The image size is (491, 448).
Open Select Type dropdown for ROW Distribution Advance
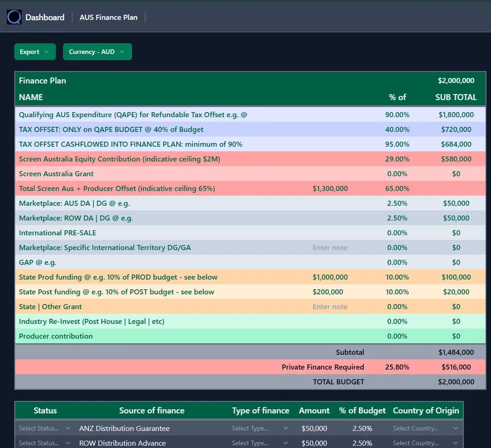coord(260,443)
